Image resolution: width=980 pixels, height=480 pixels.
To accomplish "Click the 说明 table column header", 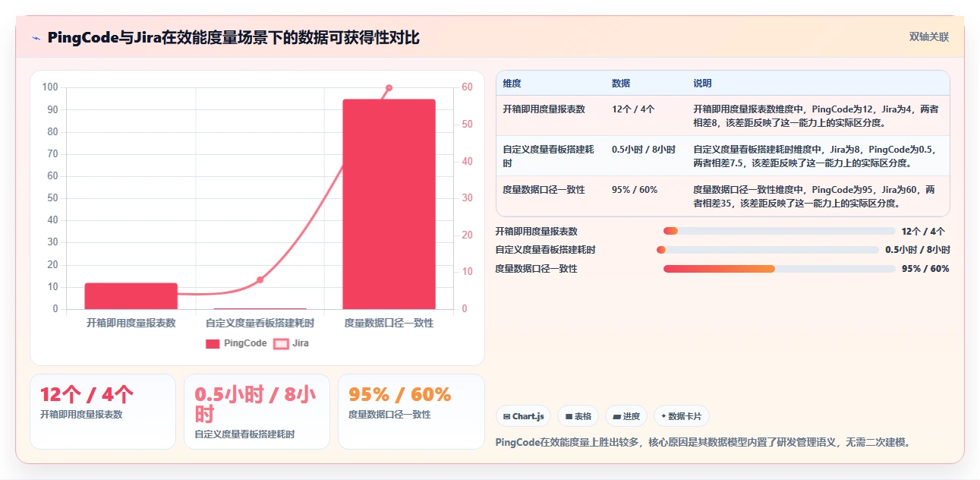I will [x=702, y=84].
